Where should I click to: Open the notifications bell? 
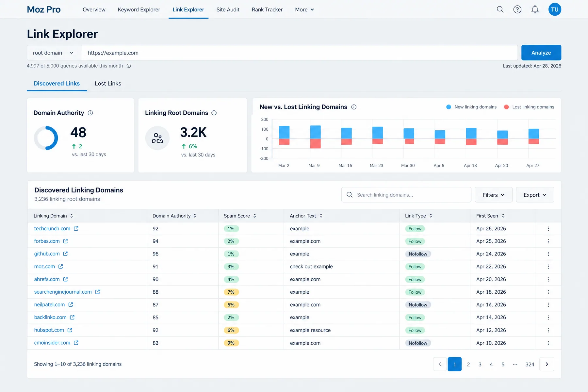[535, 9]
